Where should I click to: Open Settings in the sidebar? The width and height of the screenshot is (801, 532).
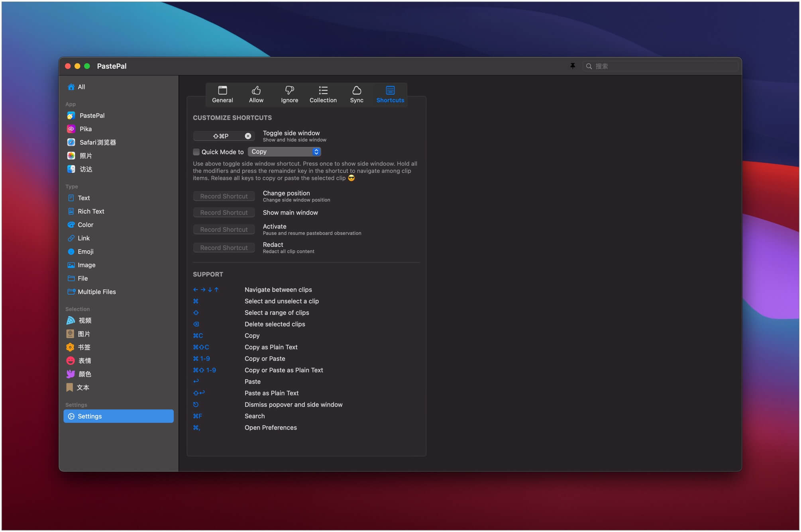click(118, 416)
